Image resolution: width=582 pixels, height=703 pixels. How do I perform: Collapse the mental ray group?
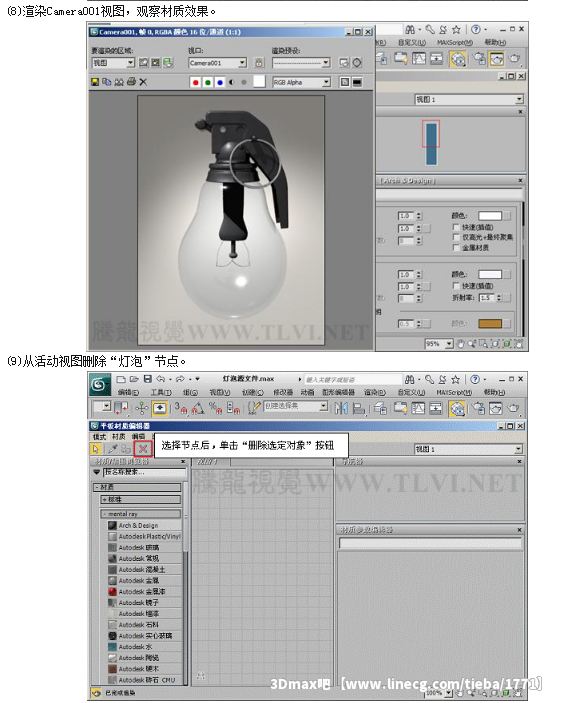click(141, 514)
